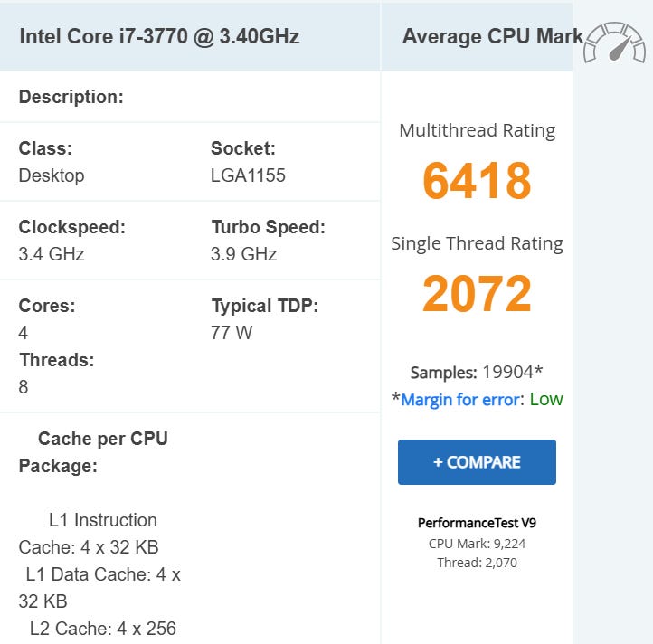The height and width of the screenshot is (644, 653).
Task: Click the Intel Core i7-3770 title heading
Action: (x=159, y=36)
